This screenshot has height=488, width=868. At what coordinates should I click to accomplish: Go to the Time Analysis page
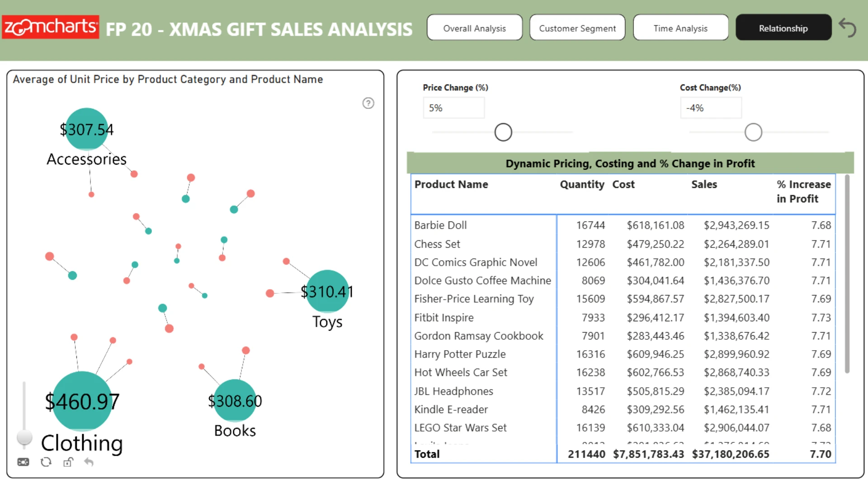680,28
